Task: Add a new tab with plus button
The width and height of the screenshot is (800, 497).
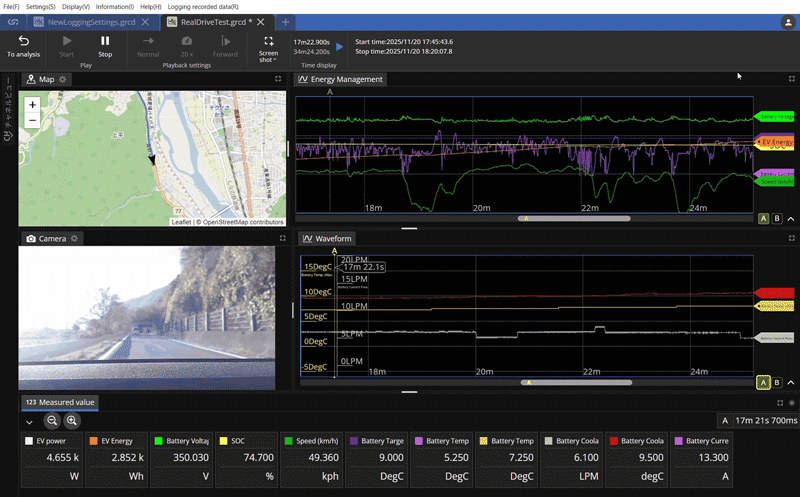Action: point(285,21)
